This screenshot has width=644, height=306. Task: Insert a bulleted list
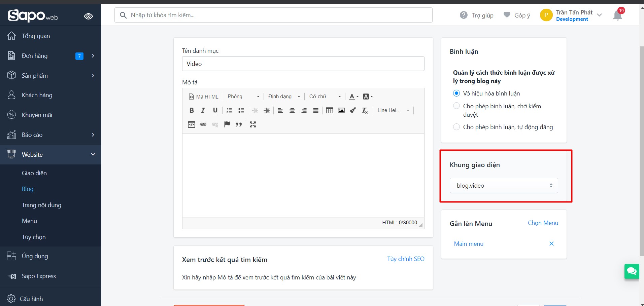[241, 110]
